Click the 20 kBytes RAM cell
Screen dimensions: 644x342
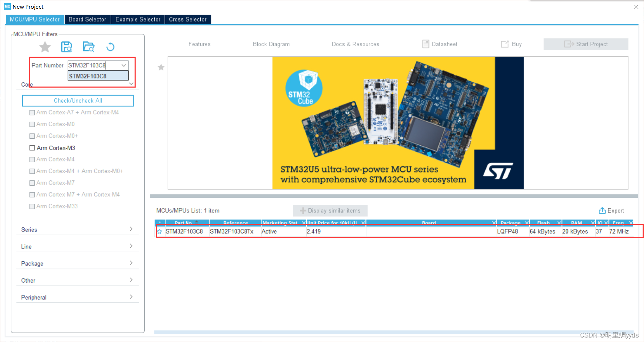[578, 231]
